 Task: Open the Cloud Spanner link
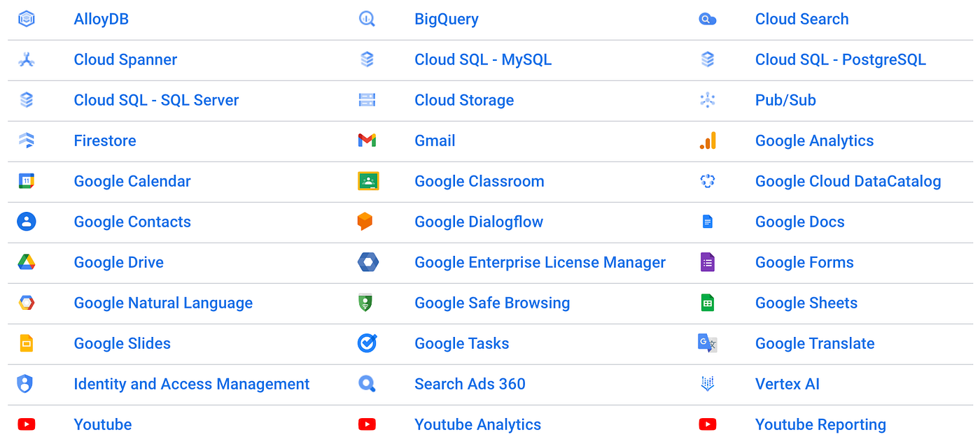[125, 59]
